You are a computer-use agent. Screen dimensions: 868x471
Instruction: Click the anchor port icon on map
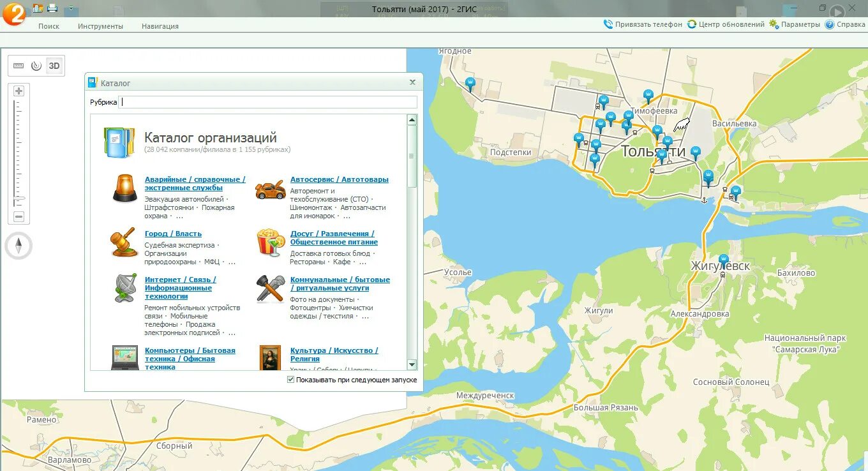click(703, 201)
